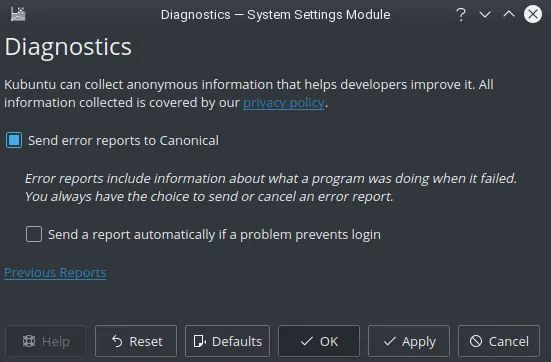This screenshot has height=362, width=551.
Task: Open the privacy policy link
Action: (x=284, y=103)
